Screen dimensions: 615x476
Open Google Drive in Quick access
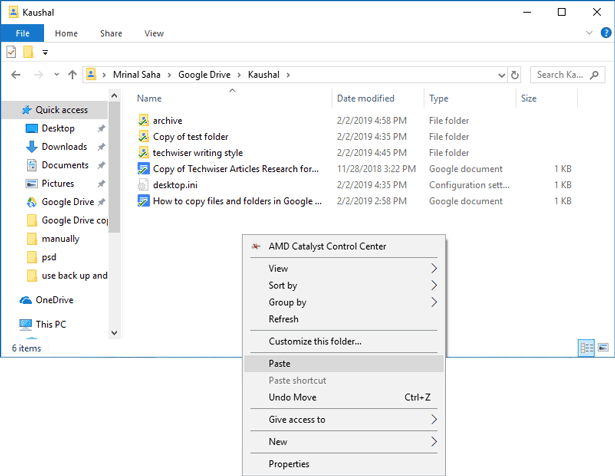pyautogui.click(x=67, y=202)
